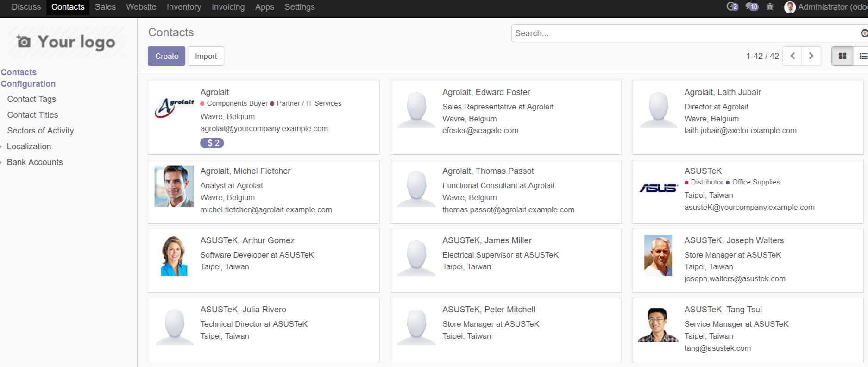Screen dimensions: 868x367
Task: Open ASUSTeK, Peter Mitchell contact name
Action: 489,310
